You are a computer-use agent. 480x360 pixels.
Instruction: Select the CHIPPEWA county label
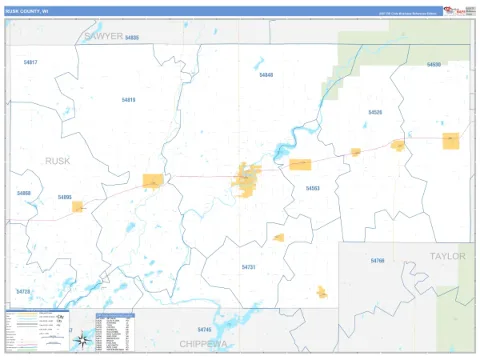coord(203,344)
